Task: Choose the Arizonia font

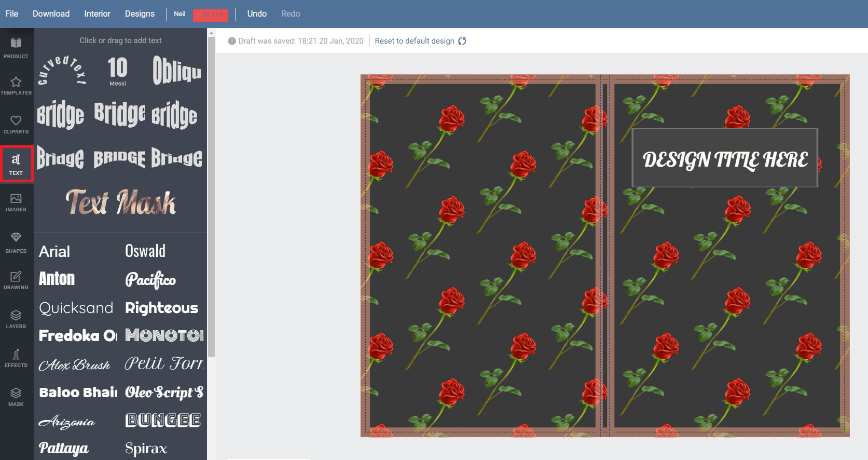Action: [67, 422]
